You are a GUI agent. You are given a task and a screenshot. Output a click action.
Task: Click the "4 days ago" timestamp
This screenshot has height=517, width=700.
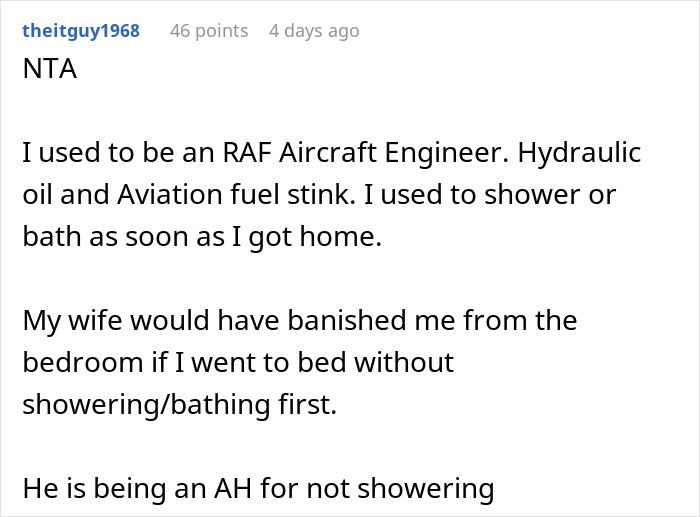[313, 31]
